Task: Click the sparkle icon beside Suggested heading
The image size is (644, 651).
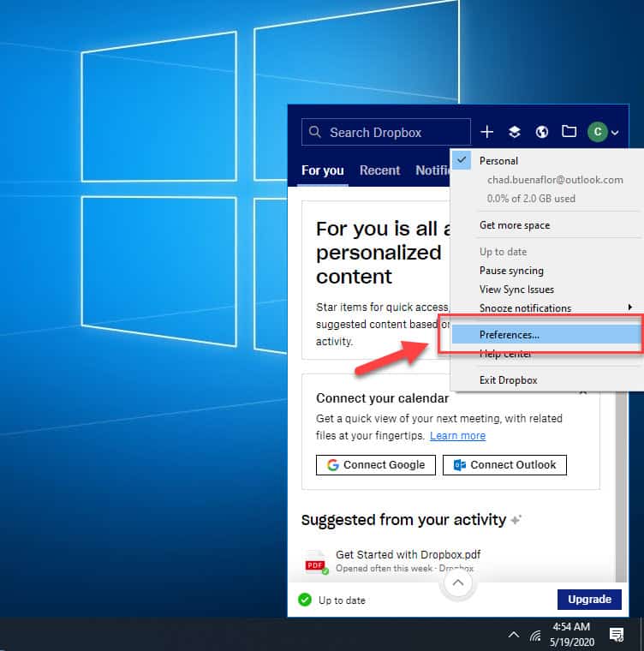Action: pyautogui.click(x=516, y=519)
